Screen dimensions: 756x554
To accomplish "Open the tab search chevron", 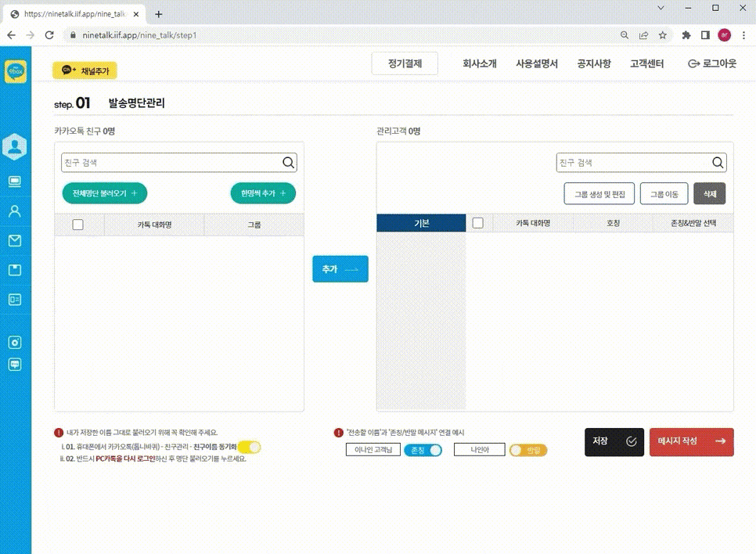I will (661, 8).
